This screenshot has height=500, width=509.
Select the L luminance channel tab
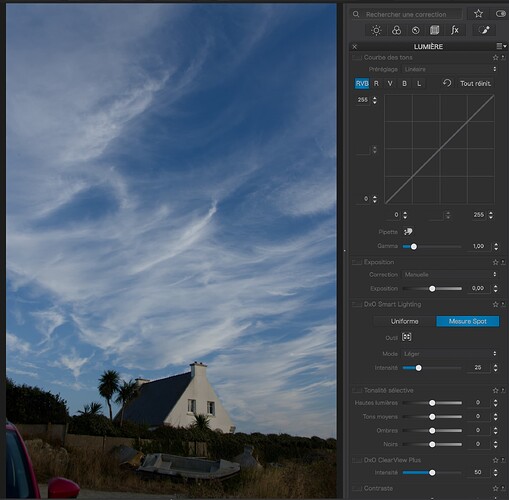(x=419, y=83)
